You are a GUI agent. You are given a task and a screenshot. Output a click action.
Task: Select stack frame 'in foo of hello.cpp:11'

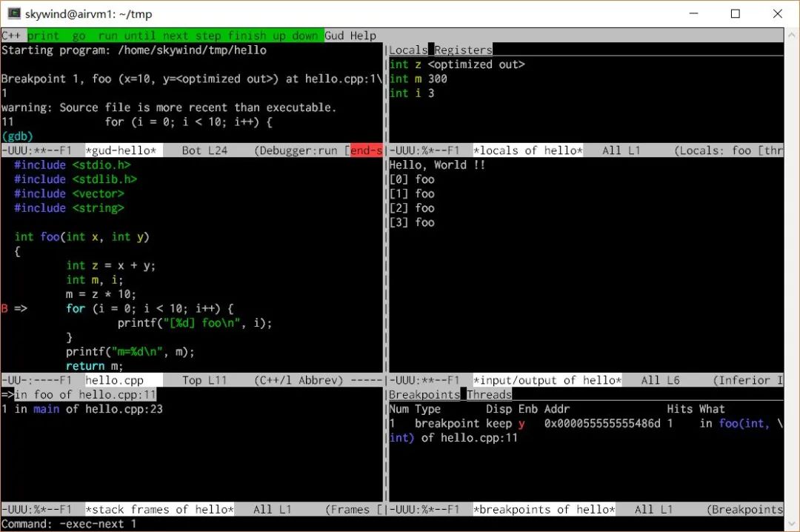click(x=85, y=395)
